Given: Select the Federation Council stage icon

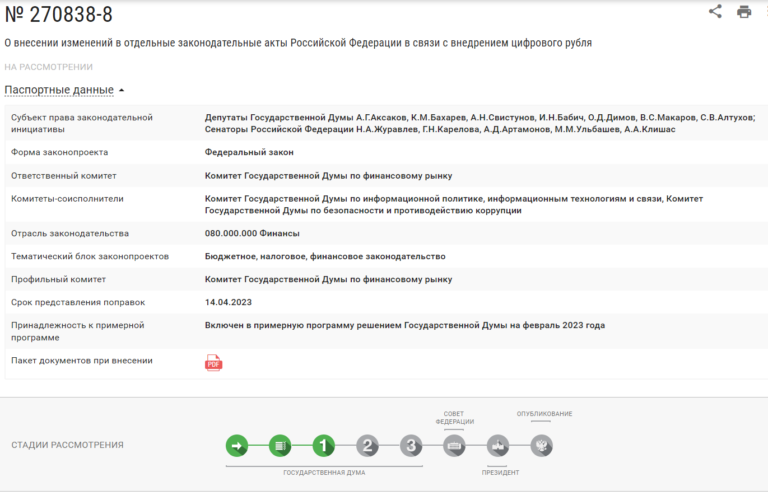Looking at the screenshot, I should click(x=455, y=446).
